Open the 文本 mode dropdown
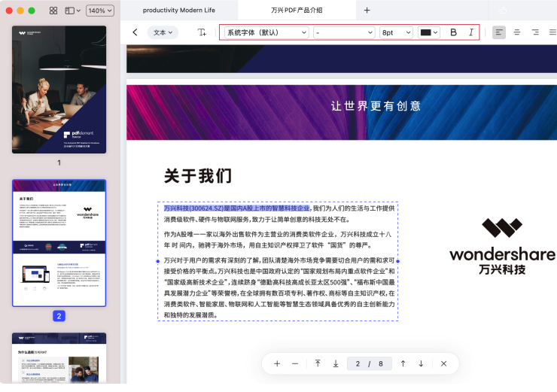The width and height of the screenshot is (557, 392). 163,32
